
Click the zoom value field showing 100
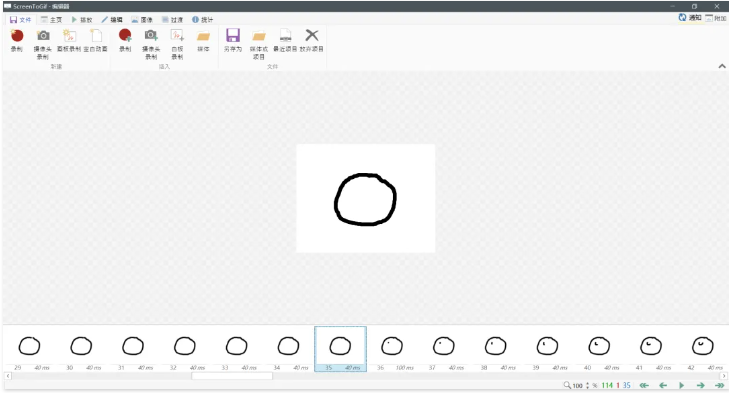577,386
